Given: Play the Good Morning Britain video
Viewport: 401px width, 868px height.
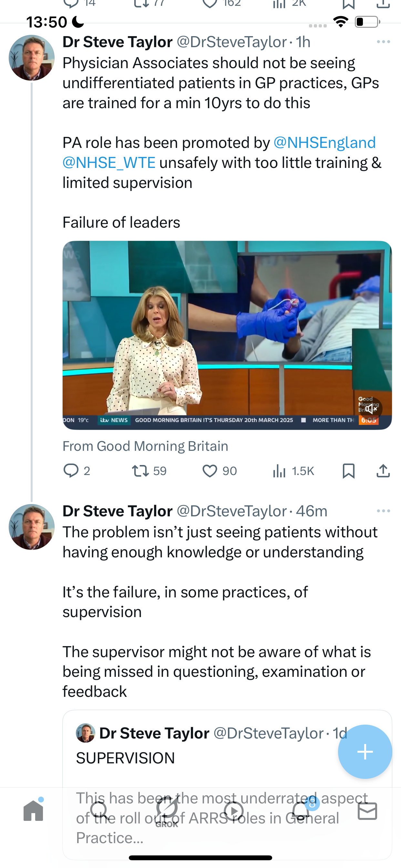Looking at the screenshot, I should tap(227, 335).
